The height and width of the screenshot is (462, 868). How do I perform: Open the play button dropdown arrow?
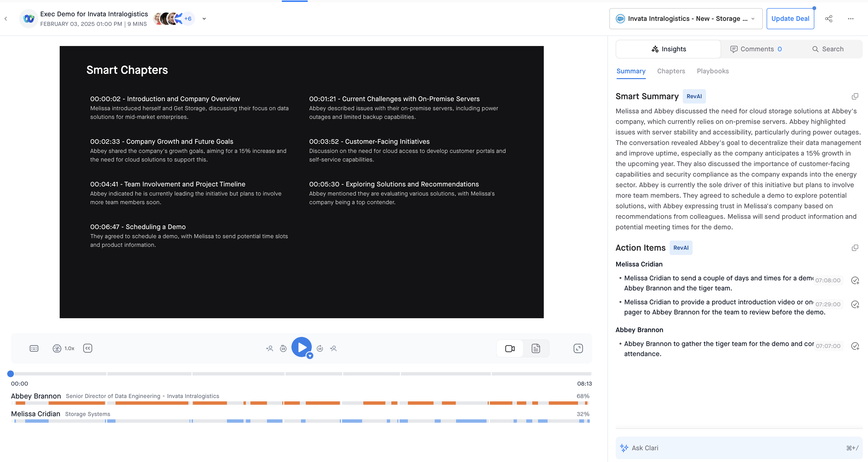coord(310,356)
